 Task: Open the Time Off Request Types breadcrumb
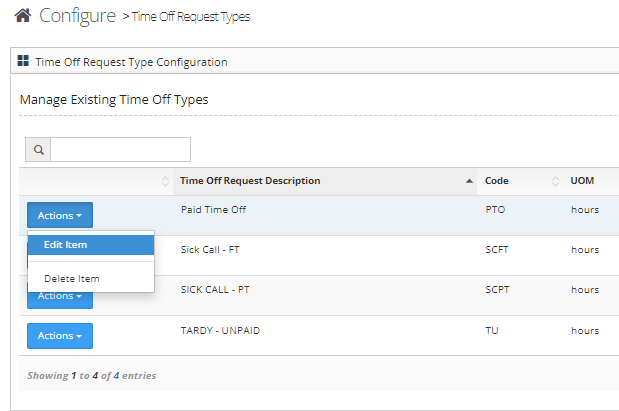tap(190, 17)
